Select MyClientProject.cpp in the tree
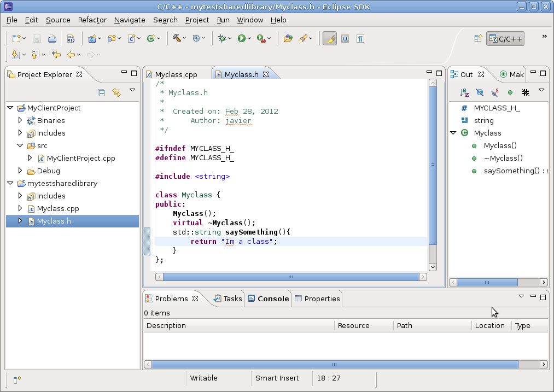The image size is (554, 392). pos(81,158)
